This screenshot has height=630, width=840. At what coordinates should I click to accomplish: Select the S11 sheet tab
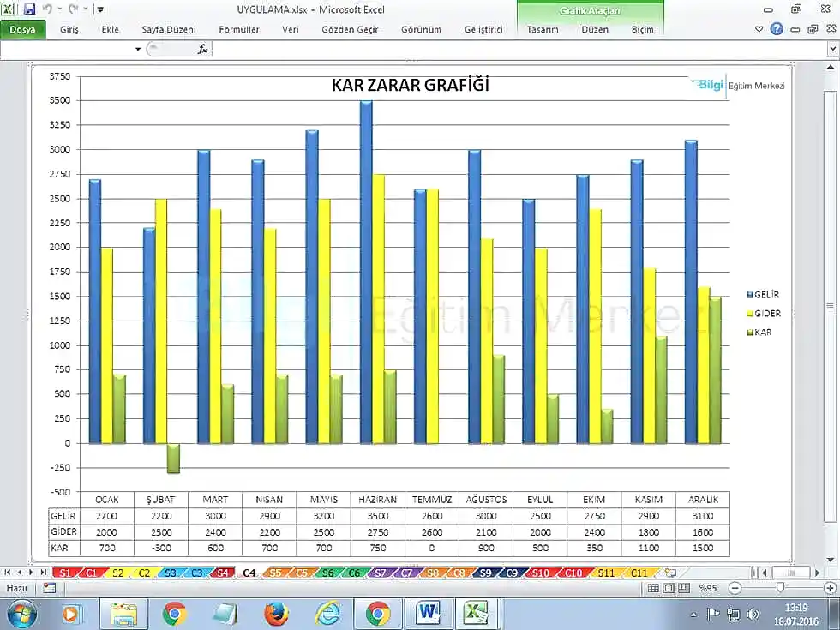click(x=606, y=572)
